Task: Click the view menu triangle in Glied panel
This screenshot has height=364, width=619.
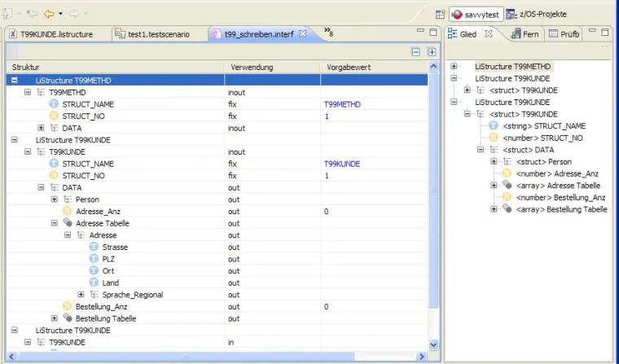Action: point(605,49)
